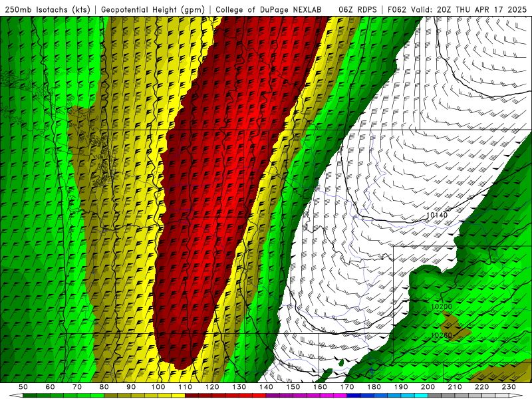
Task: Click the 10260 height contour label
Action: click(x=442, y=336)
